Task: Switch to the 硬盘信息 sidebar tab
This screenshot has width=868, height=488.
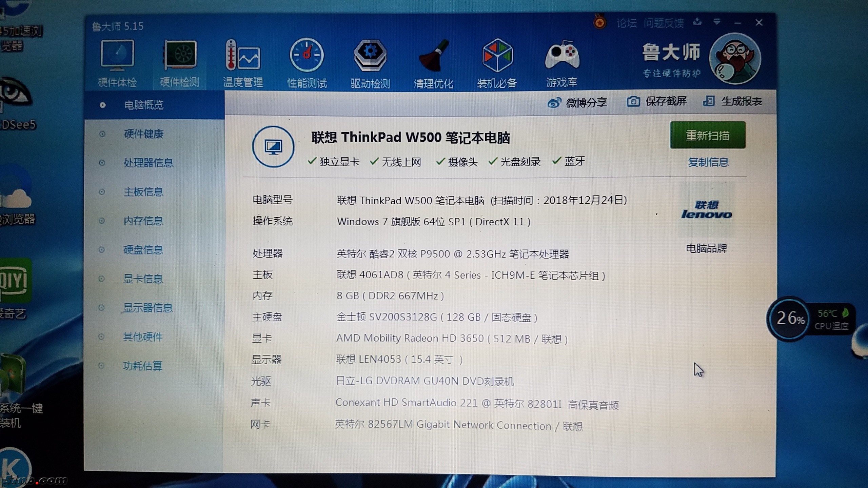Action: [x=143, y=250]
